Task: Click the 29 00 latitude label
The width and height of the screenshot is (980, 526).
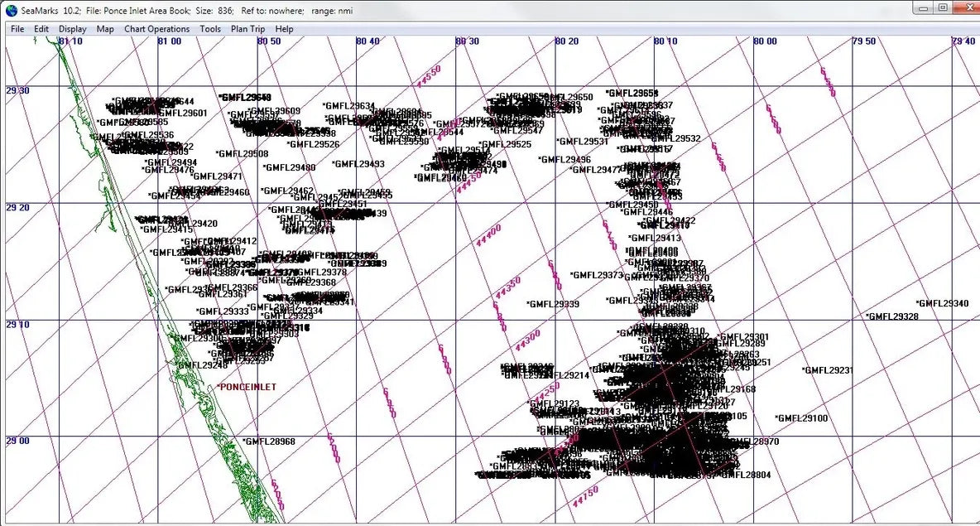Action: pyautogui.click(x=17, y=441)
